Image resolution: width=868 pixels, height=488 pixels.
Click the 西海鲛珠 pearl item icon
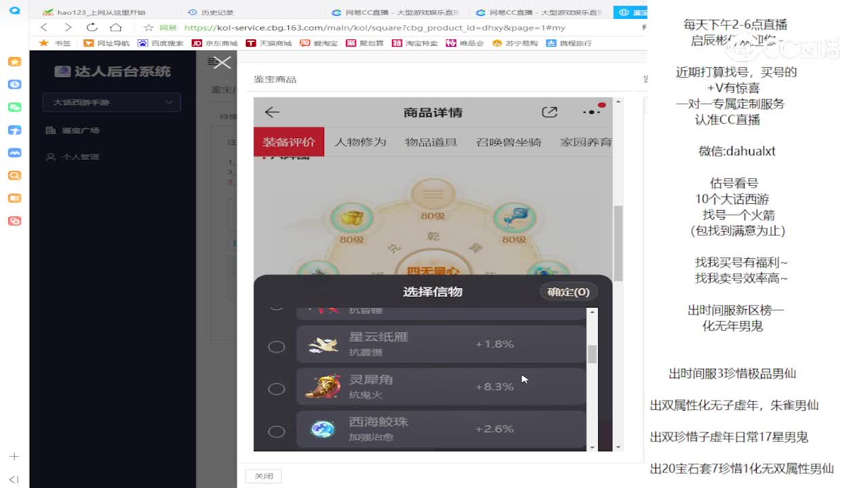pos(323,429)
